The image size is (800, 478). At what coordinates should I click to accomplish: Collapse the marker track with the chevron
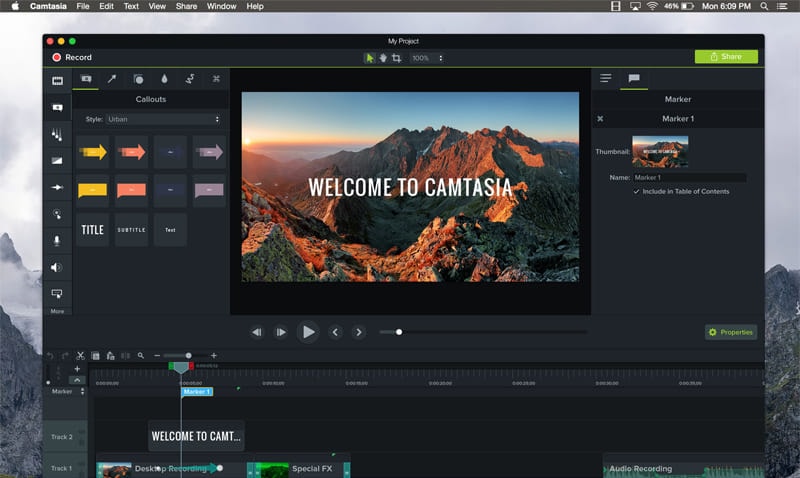pos(77,380)
